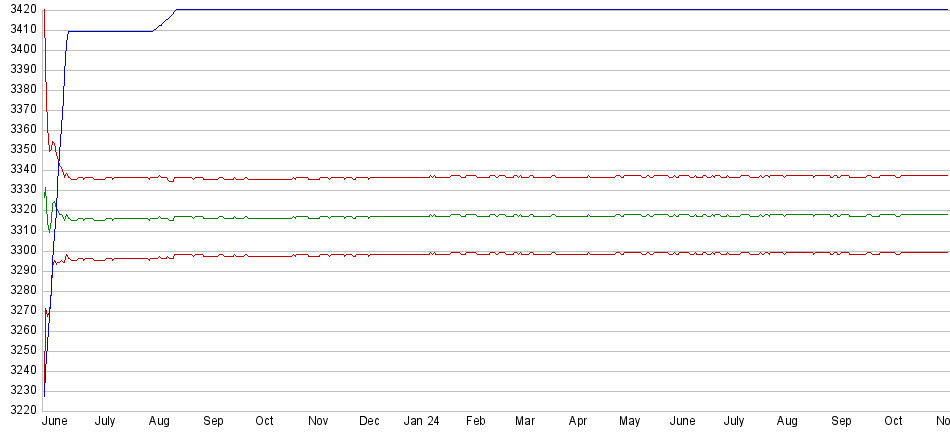Viewport: 950px width, 435px height.
Task: Click the Jan 24 x-axis label
Action: tap(421, 422)
